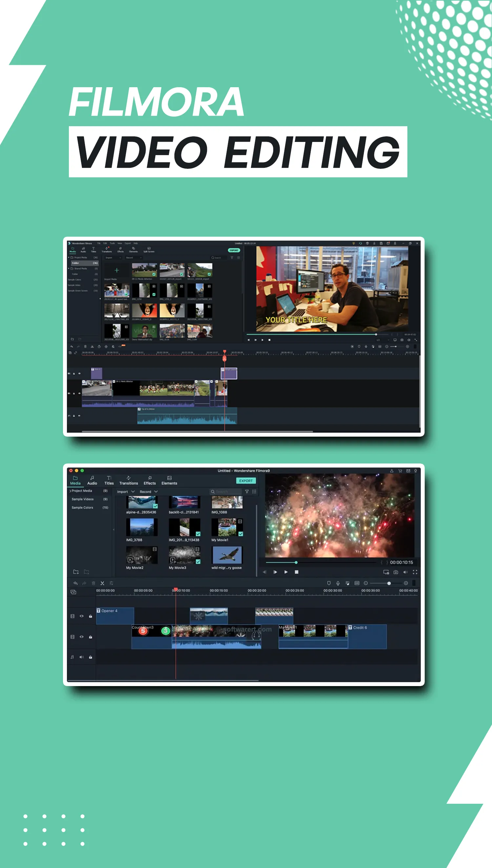Screen dimensions: 492x868
Task: Switch to Transitions tab in Filmora9 window
Action: click(128, 481)
